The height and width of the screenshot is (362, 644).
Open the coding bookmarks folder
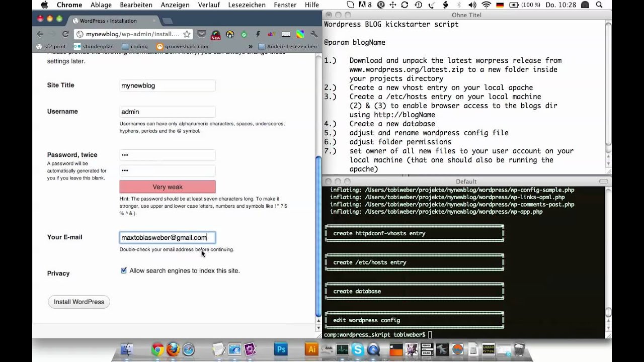click(135, 46)
